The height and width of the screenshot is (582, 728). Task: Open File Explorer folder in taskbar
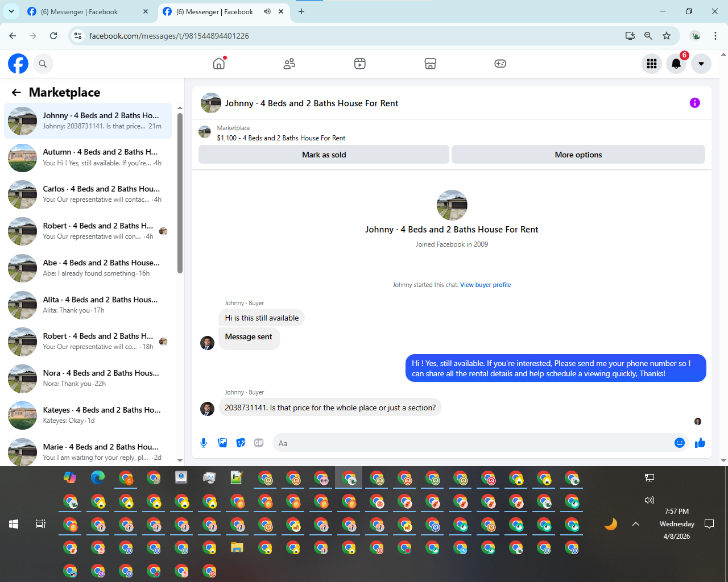click(x=237, y=548)
